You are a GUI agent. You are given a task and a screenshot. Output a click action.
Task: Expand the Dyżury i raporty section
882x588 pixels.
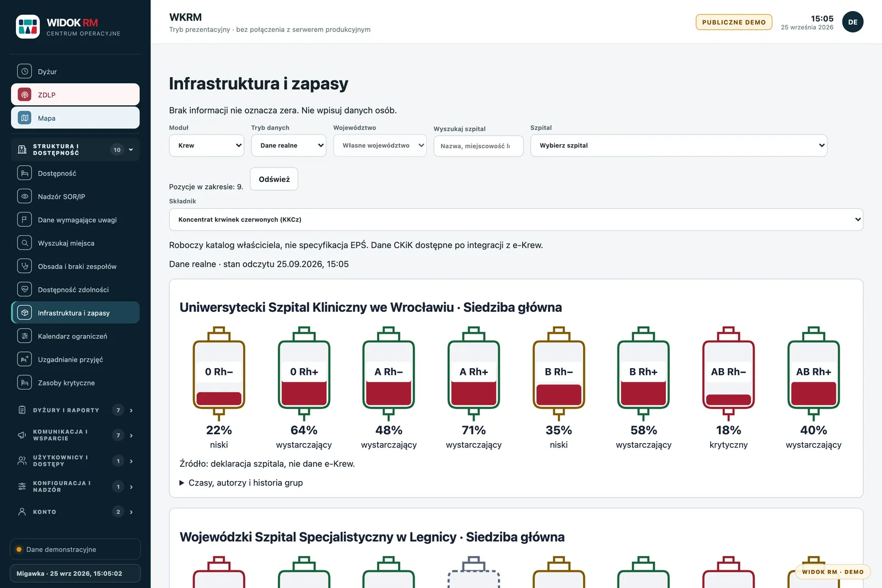[x=76, y=410]
